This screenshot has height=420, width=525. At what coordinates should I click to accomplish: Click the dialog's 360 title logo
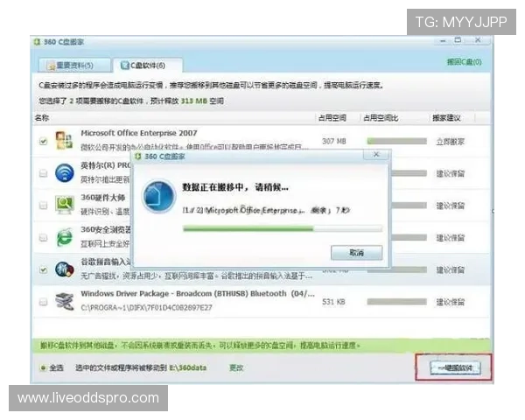coord(138,157)
